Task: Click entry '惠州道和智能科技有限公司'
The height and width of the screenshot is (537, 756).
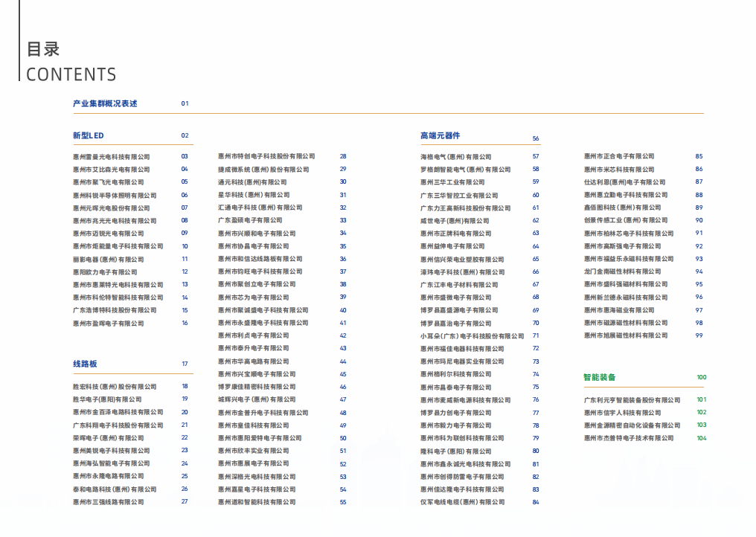Action: [257, 502]
